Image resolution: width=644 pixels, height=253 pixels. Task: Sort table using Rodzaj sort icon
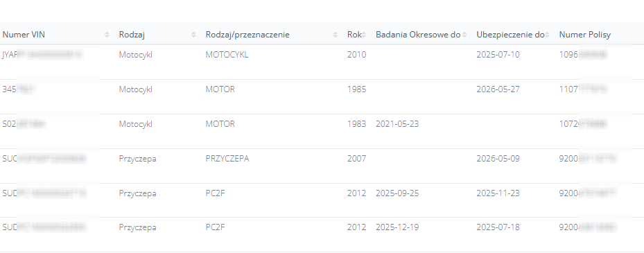coord(193,35)
